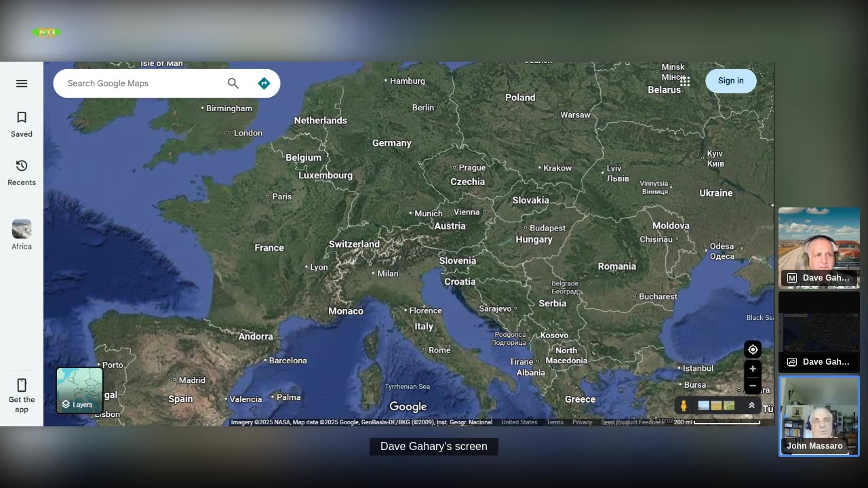Click the Netherlands country label
The image size is (868, 488).
point(321,120)
